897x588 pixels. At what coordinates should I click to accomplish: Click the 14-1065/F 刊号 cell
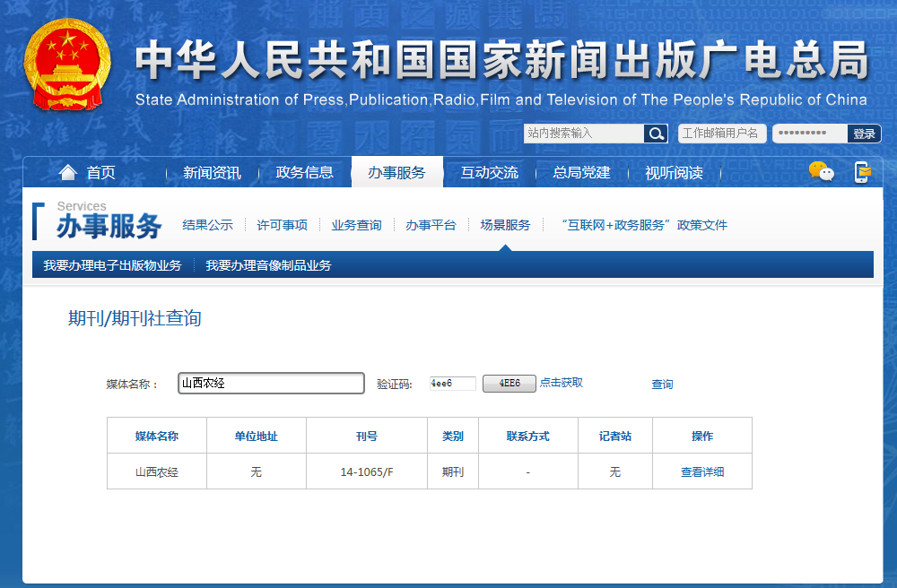point(367,472)
